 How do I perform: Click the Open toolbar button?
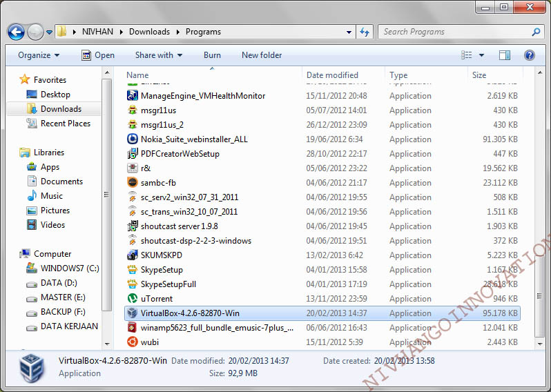pyautogui.click(x=97, y=55)
